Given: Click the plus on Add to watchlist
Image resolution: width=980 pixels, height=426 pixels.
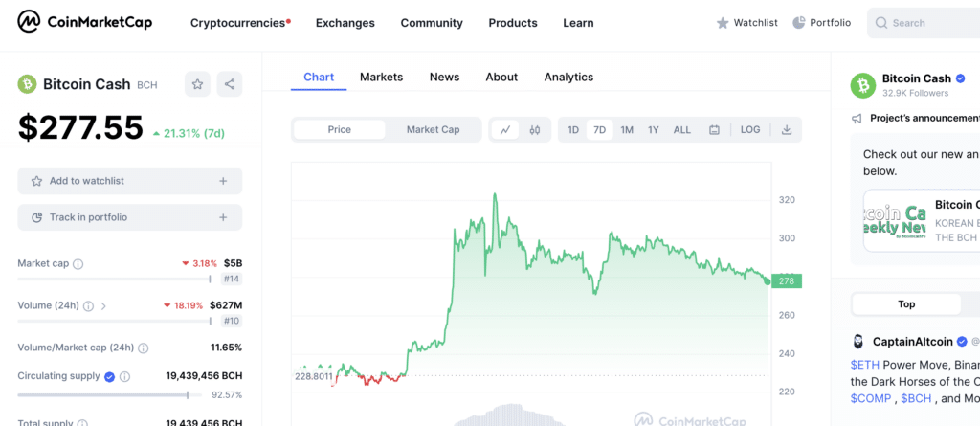Looking at the screenshot, I should (x=223, y=181).
